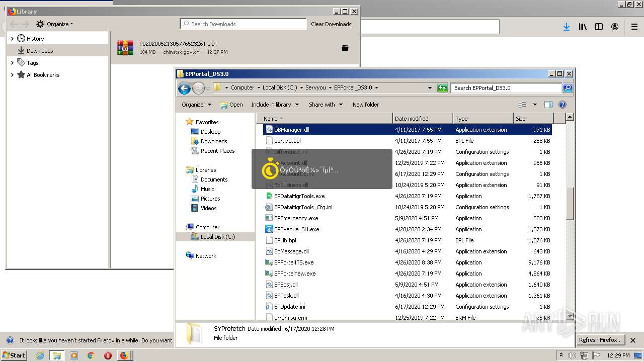This screenshot has width=644, height=362.
Task: Click the Search EPPortal_DS3.0 field
Action: pos(506,88)
